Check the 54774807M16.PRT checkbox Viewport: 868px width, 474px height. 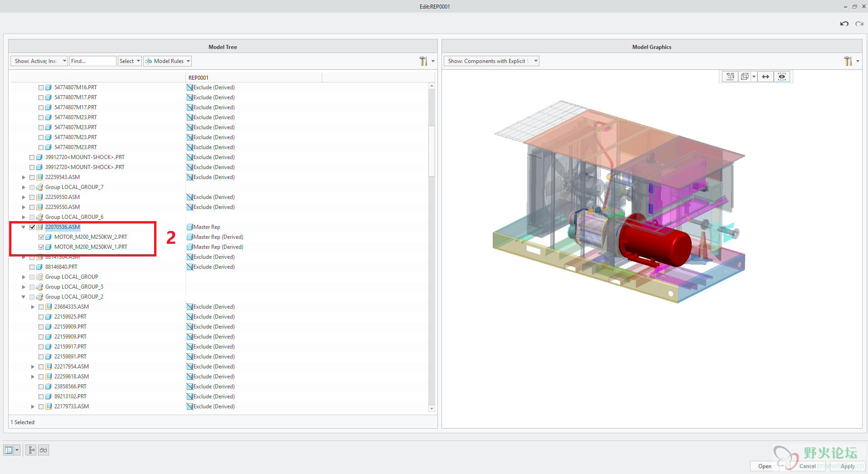coord(41,87)
